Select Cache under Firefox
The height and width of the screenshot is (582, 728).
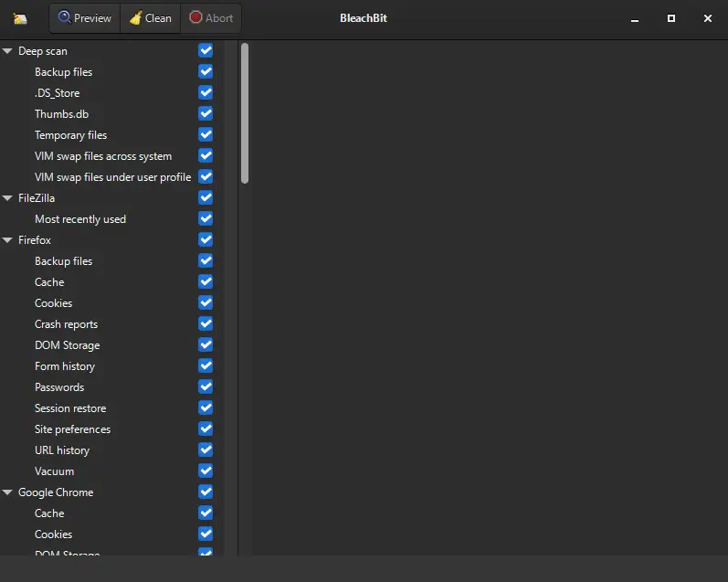[49, 282]
